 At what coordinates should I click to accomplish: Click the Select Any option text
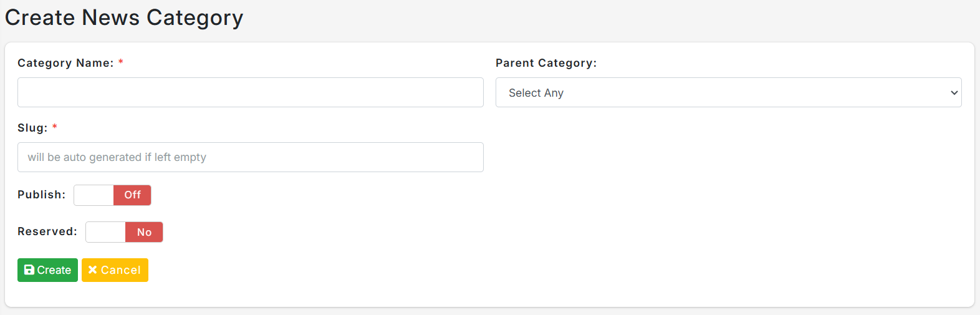536,93
